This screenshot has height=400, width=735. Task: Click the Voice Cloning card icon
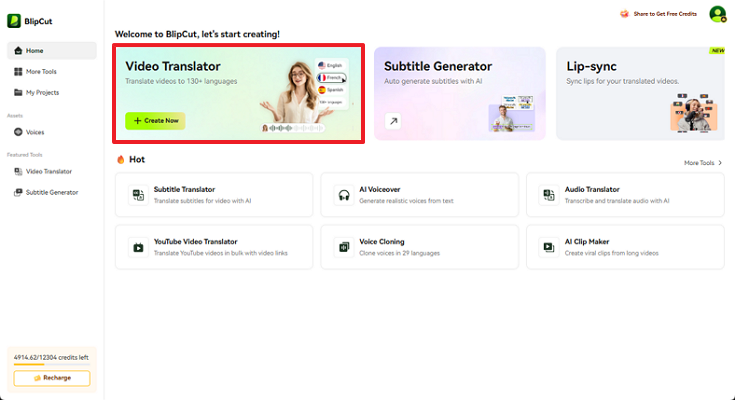[x=343, y=246]
